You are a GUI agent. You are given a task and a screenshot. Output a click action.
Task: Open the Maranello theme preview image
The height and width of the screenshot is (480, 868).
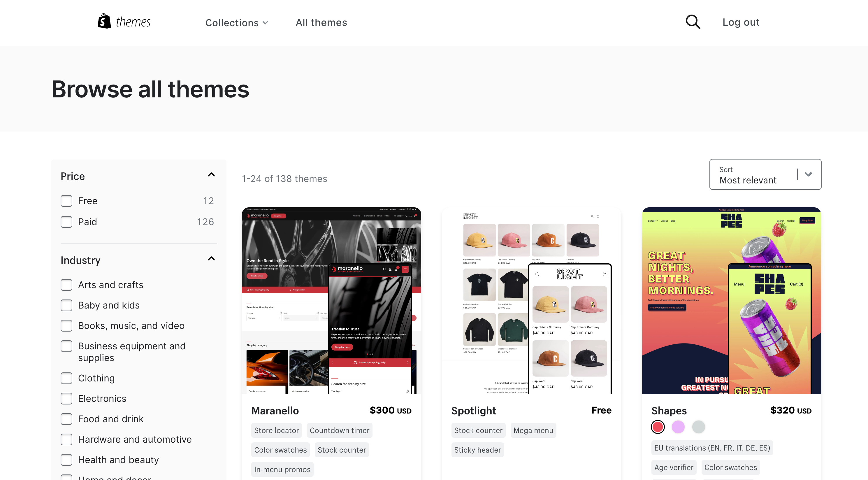tap(331, 300)
